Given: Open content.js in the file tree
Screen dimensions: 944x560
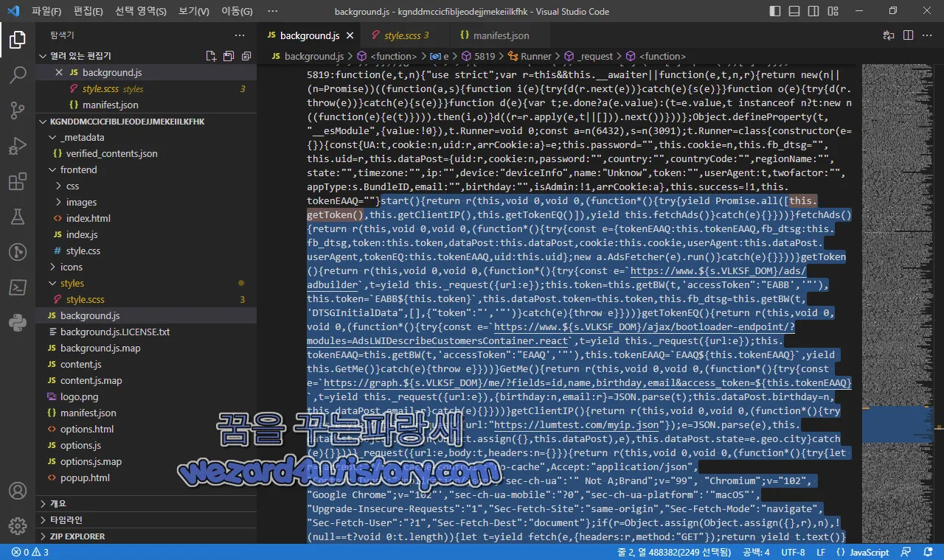Looking at the screenshot, I should point(146,364).
